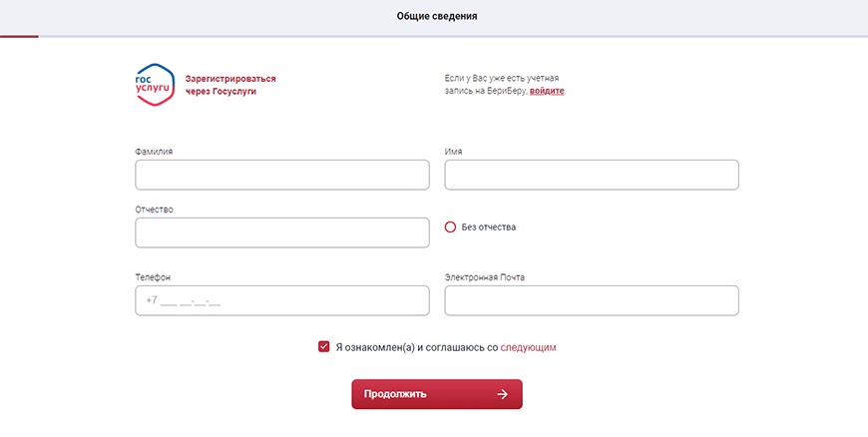
Task: Open 'Зарегистрироваться через Госуслуги' link
Action: [230, 84]
